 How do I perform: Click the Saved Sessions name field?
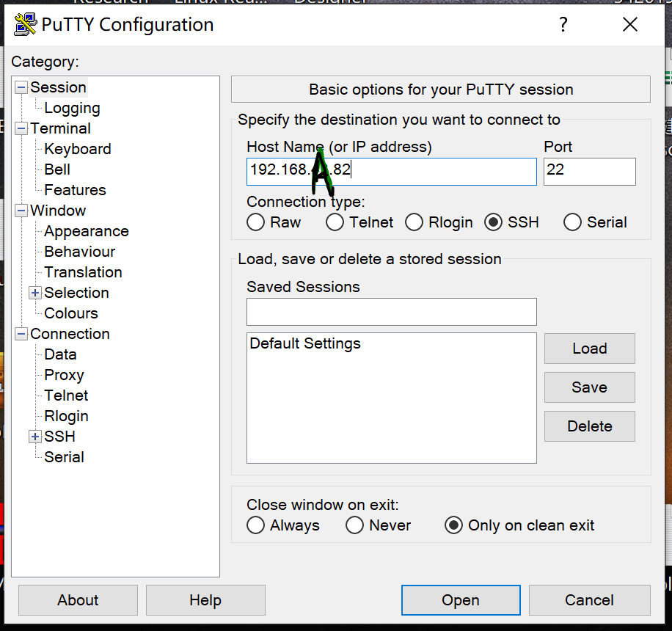pyautogui.click(x=392, y=312)
